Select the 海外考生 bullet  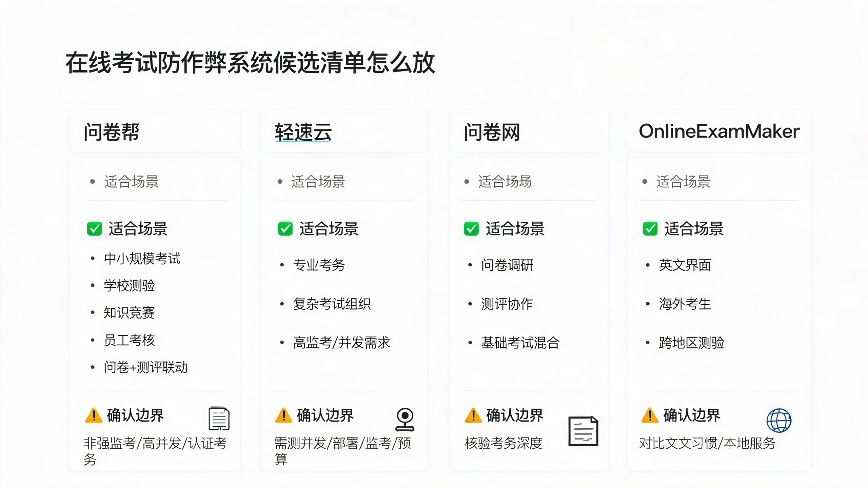pos(685,304)
